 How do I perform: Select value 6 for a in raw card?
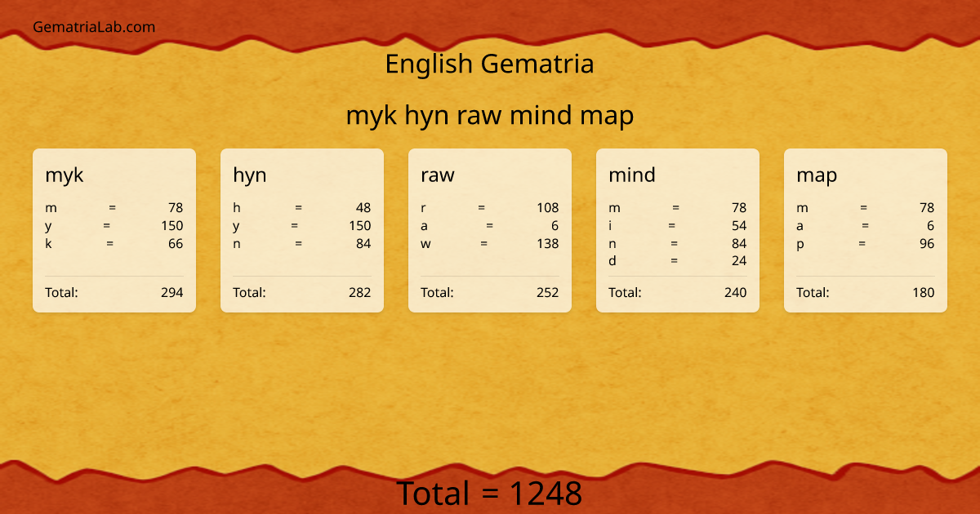(555, 226)
